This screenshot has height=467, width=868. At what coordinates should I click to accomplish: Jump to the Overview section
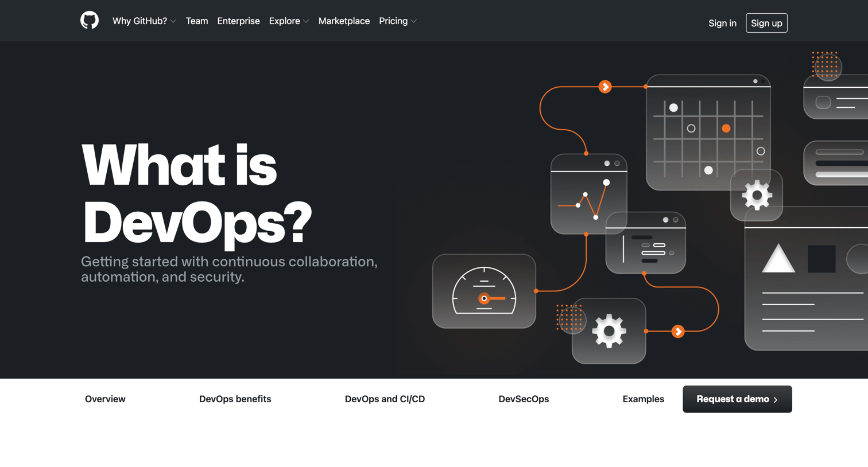point(105,399)
